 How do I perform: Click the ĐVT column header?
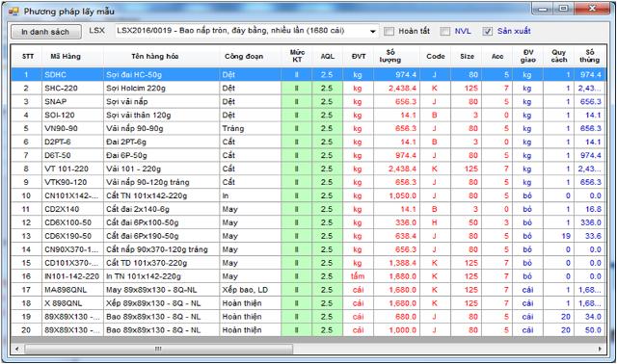pos(359,56)
